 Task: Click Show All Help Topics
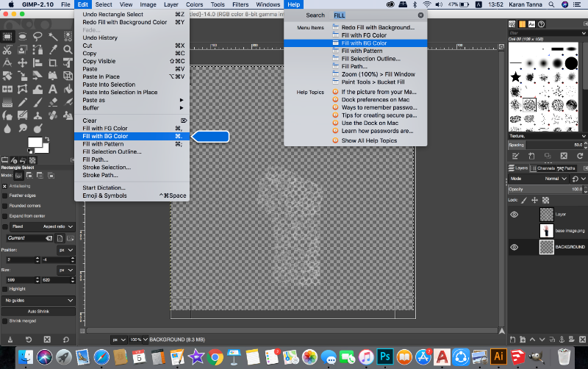[x=369, y=140]
